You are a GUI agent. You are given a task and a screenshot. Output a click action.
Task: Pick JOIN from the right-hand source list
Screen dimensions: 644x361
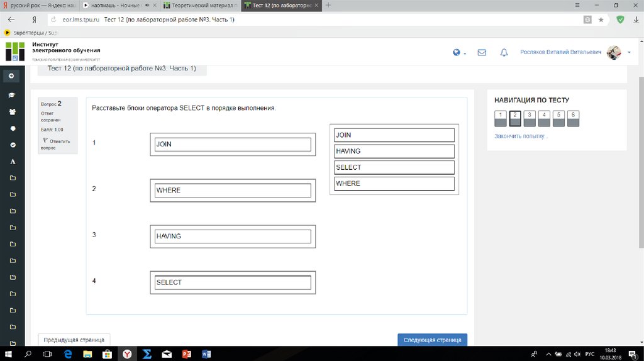tap(394, 135)
